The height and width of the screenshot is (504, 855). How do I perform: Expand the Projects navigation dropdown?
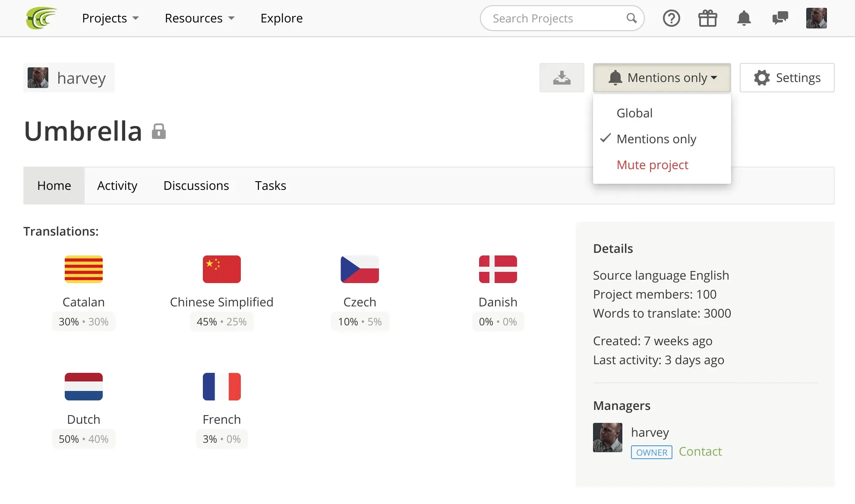tap(110, 18)
